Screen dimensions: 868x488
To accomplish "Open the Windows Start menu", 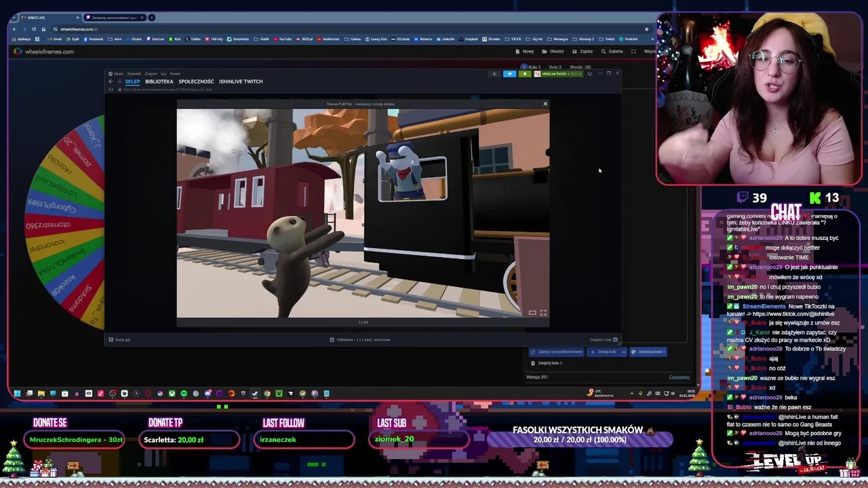I will (17, 393).
